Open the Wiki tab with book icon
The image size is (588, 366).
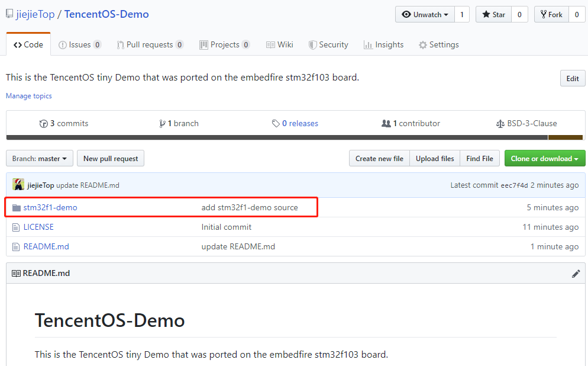pyautogui.click(x=280, y=44)
